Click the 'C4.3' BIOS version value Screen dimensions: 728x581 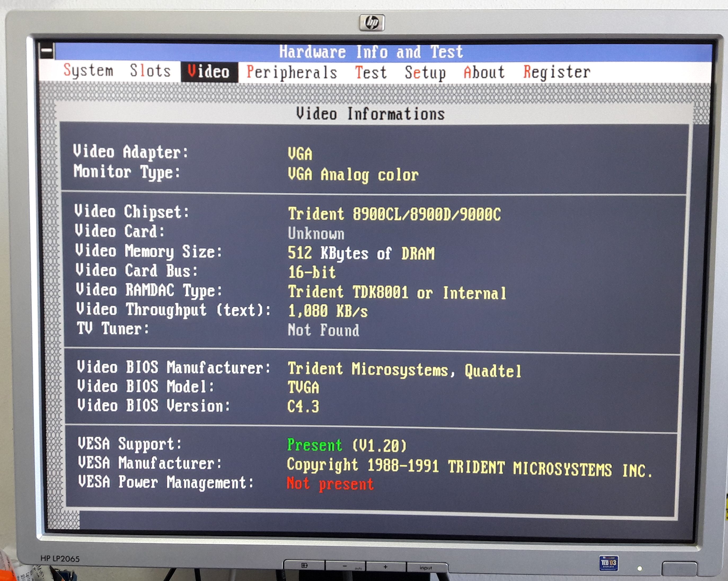tap(303, 407)
